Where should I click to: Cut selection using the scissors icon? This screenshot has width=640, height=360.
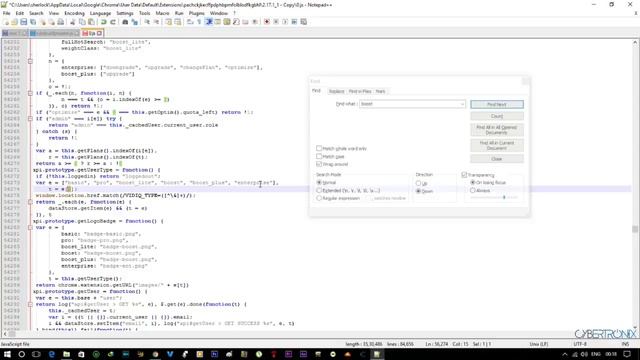(x=73, y=22)
